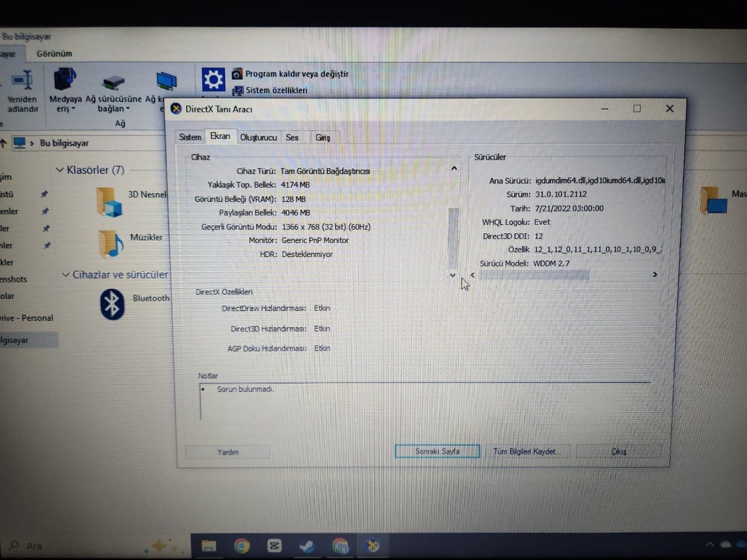Click 'Generic PnP Monitor' text

pos(315,240)
